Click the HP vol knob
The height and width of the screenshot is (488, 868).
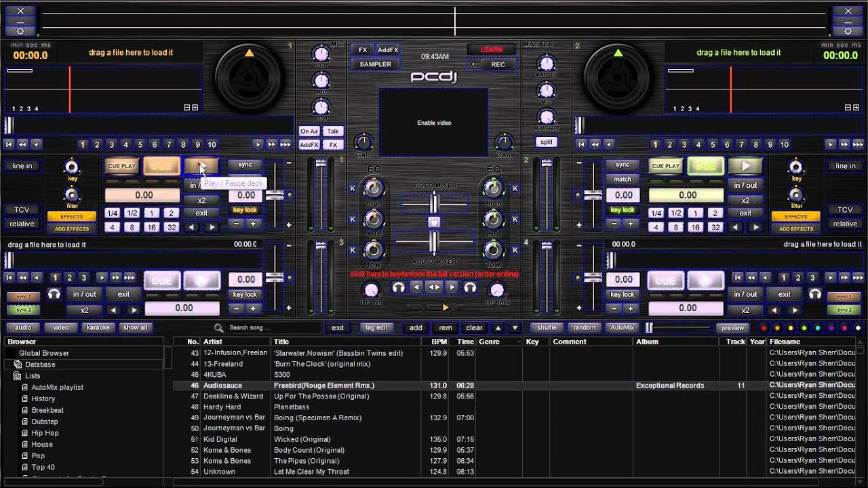tap(370, 289)
